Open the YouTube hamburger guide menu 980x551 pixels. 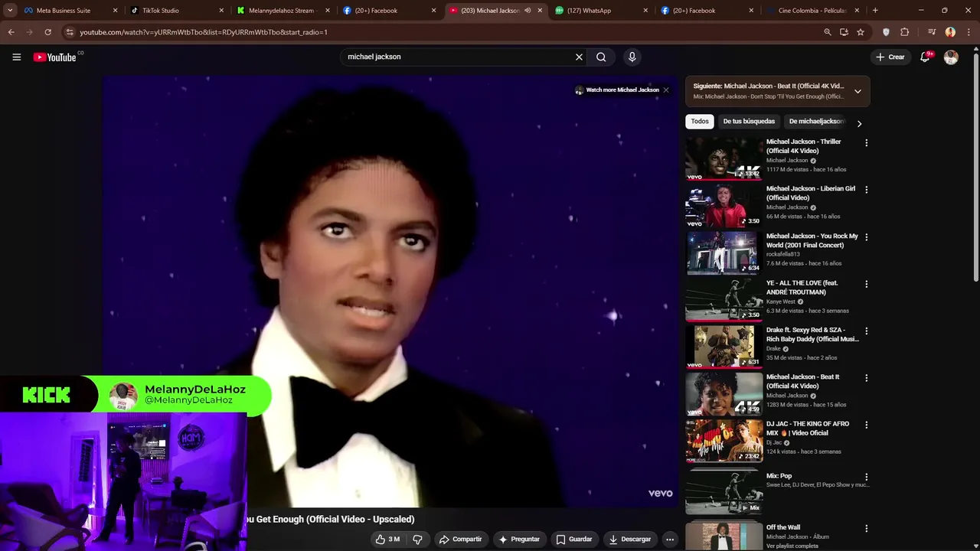tap(16, 57)
